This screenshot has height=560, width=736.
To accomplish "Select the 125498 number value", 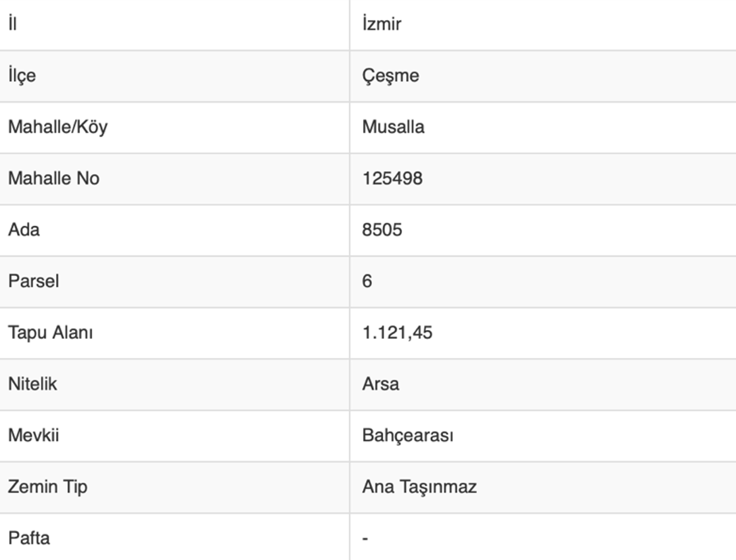I will coord(392,179).
